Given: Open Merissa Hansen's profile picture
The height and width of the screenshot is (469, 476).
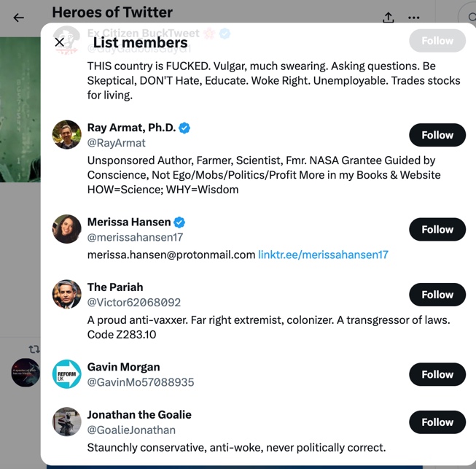Looking at the screenshot, I should tap(67, 229).
